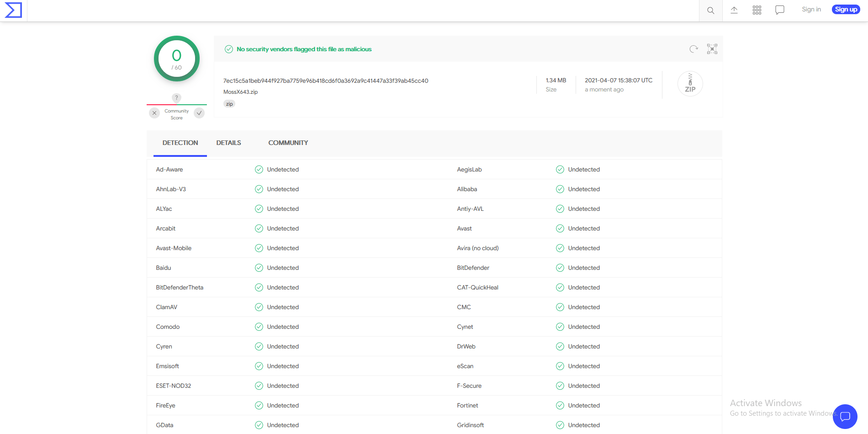Click the reanalyze refresh icon

[x=693, y=49]
